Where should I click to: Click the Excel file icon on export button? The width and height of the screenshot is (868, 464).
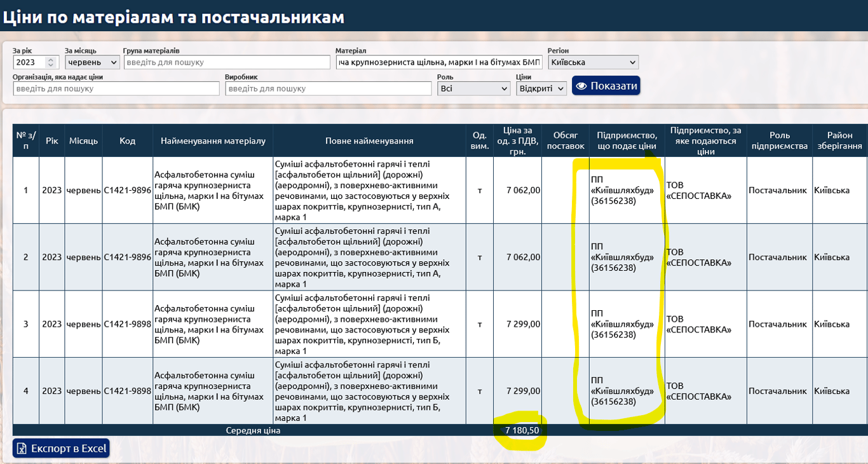22,449
